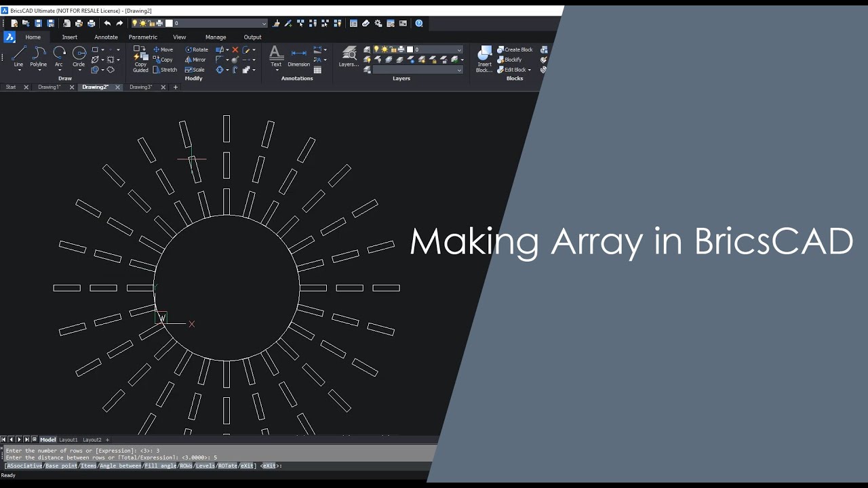Click the Undo arrow in quick toolbar
Image resolution: width=868 pixels, height=488 pixels.
coord(107,23)
